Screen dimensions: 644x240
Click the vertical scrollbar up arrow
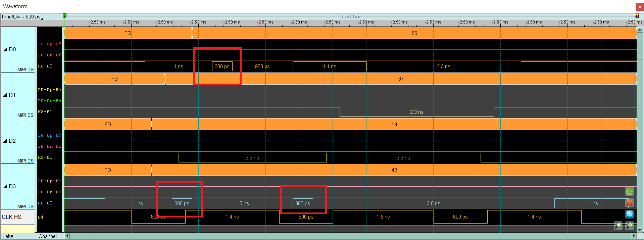[x=640, y=30]
